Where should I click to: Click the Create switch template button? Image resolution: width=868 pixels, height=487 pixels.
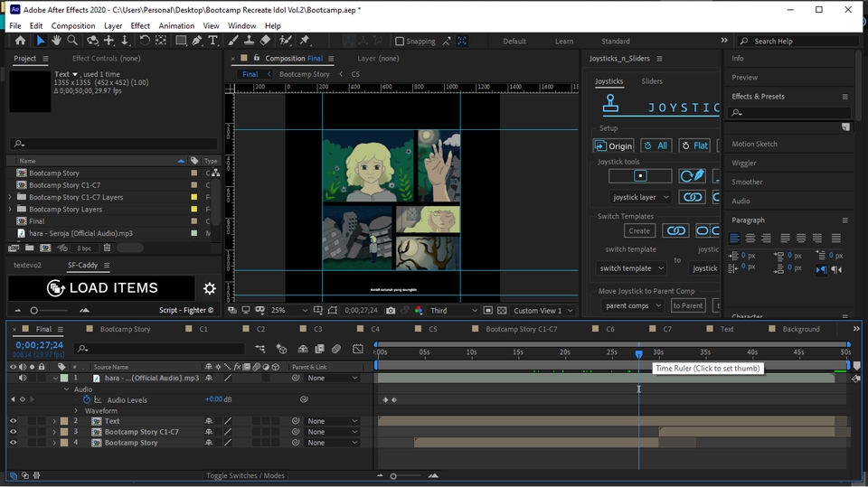639,230
